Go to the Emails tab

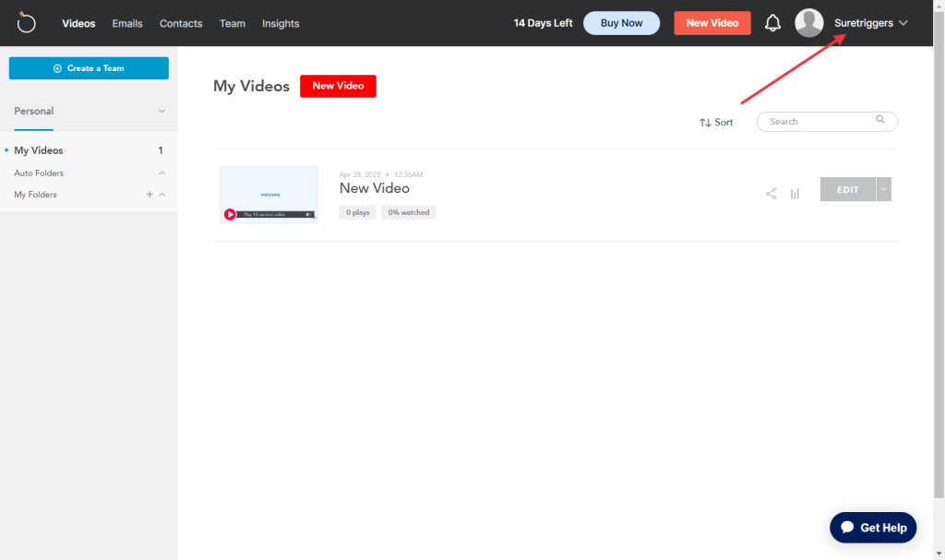(127, 23)
